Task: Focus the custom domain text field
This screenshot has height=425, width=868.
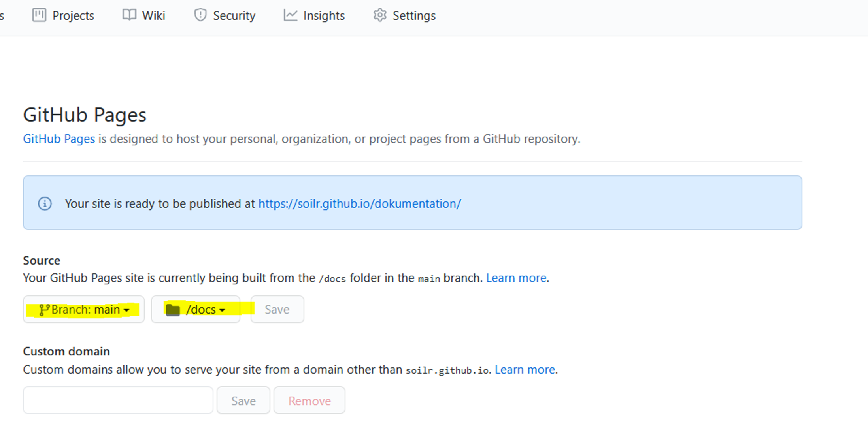Action: tap(118, 400)
